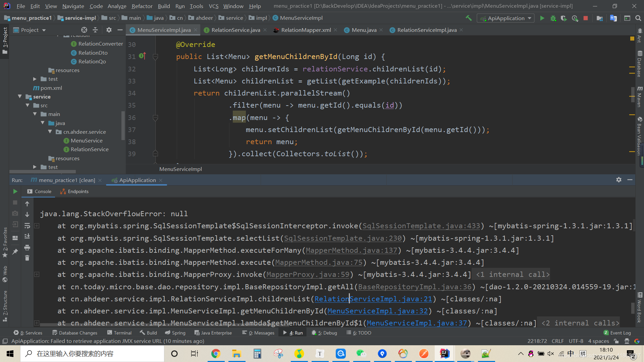Clear all console output trash icon
644x362 pixels.
pos(27,258)
